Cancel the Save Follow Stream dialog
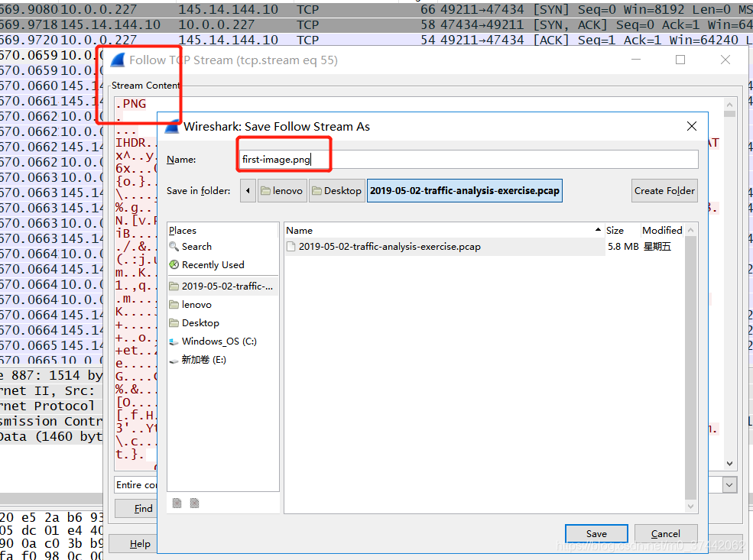This screenshot has height=560, width=753. tap(665, 533)
